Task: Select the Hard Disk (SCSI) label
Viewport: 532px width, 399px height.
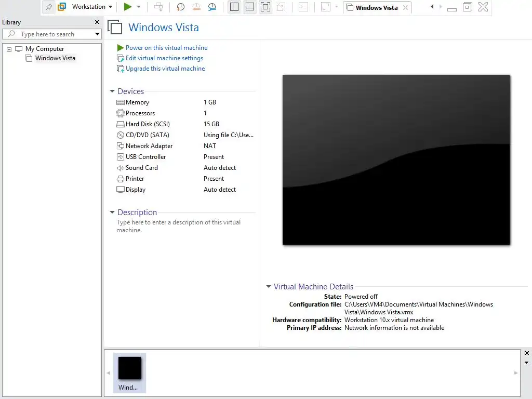Action: click(148, 124)
